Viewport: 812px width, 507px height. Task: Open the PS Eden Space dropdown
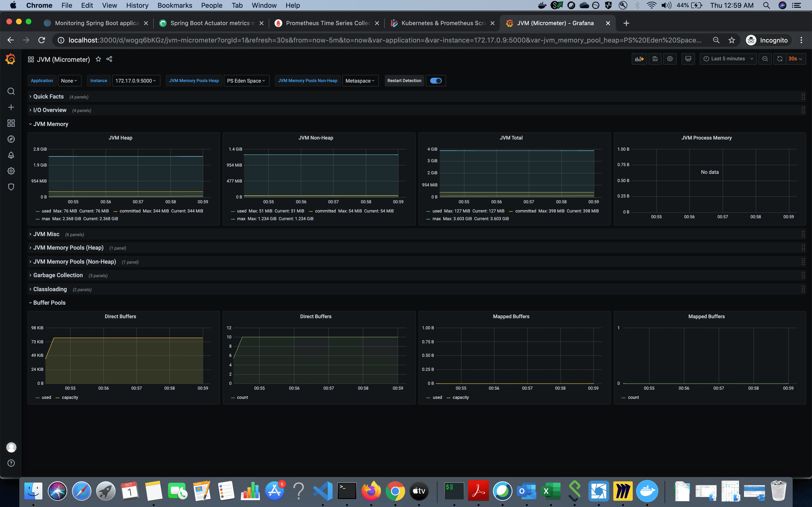pos(246,80)
